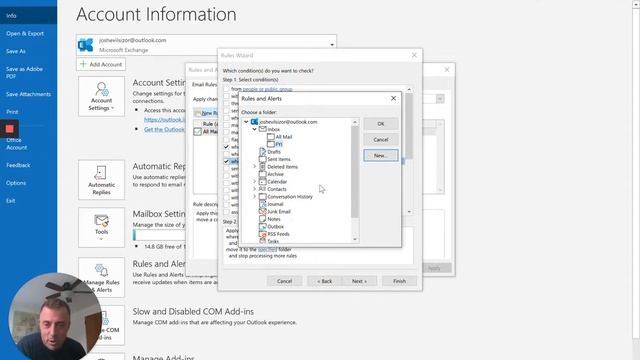Close the Rules Wizard window with X
Image resolution: width=640 pixels, height=360 pixels.
tap(414, 55)
